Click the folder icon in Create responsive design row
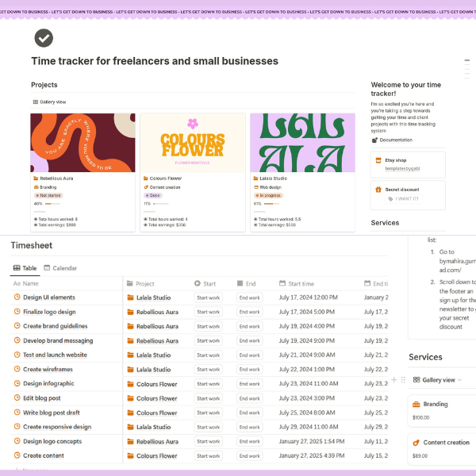Viewport: 476px width, 476px height. tap(131, 427)
